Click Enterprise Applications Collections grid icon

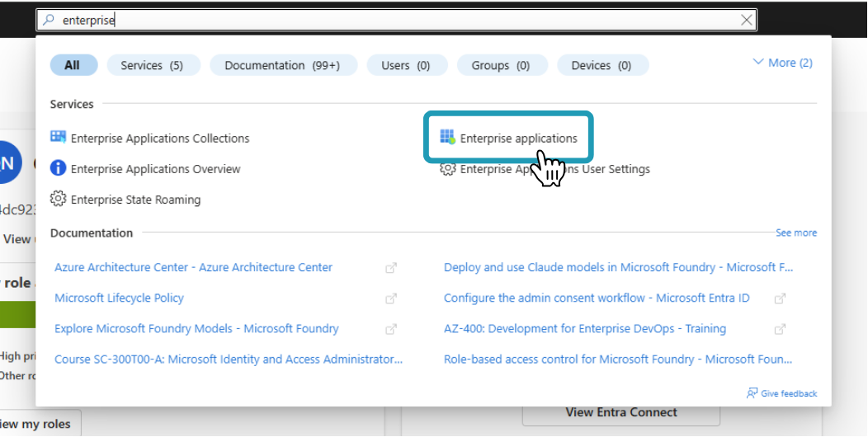58,137
